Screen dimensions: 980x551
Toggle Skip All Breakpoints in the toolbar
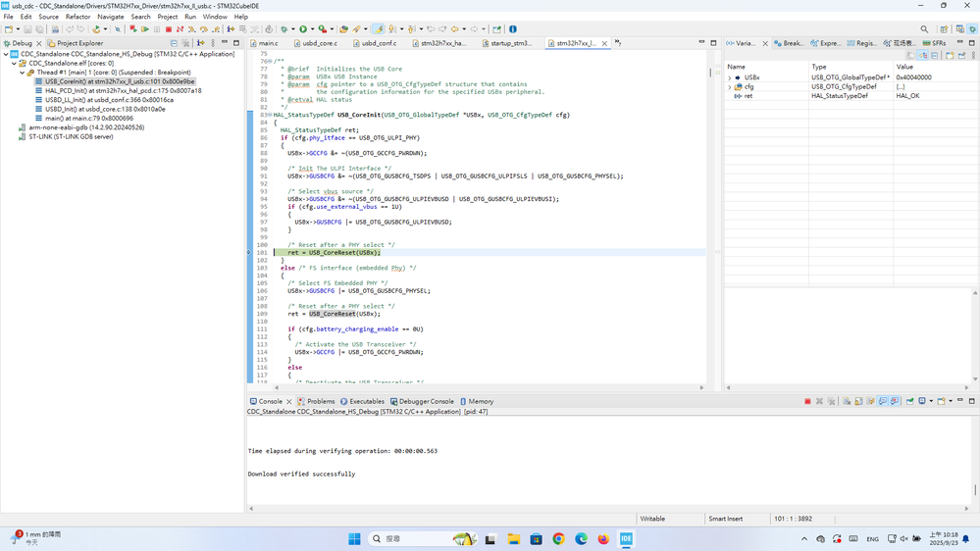click(117, 29)
